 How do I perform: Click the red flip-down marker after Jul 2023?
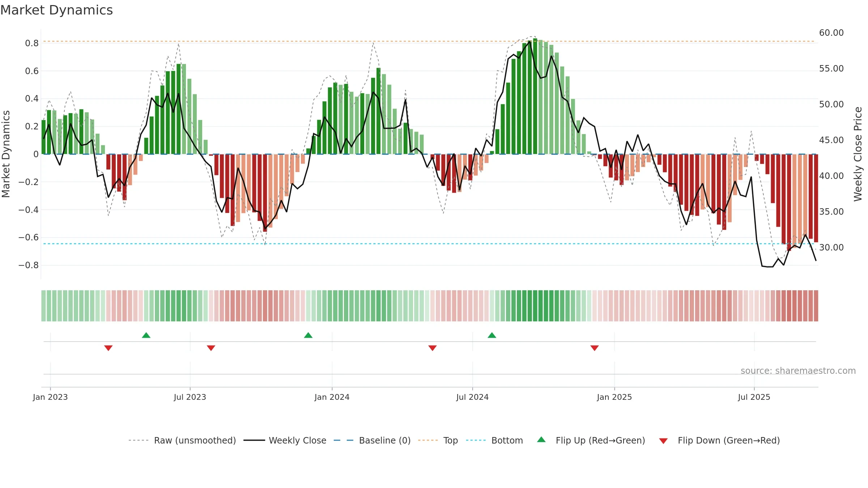coord(211,348)
